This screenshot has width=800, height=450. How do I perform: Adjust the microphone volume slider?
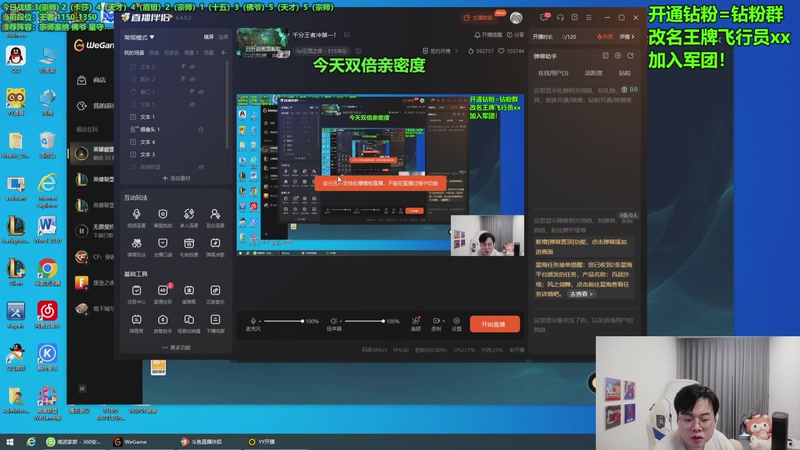[x=284, y=321]
